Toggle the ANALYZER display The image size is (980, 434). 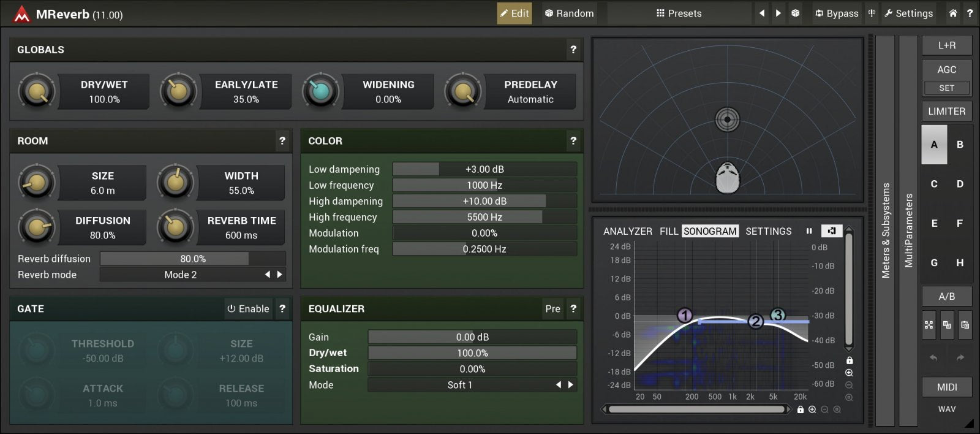(x=628, y=231)
